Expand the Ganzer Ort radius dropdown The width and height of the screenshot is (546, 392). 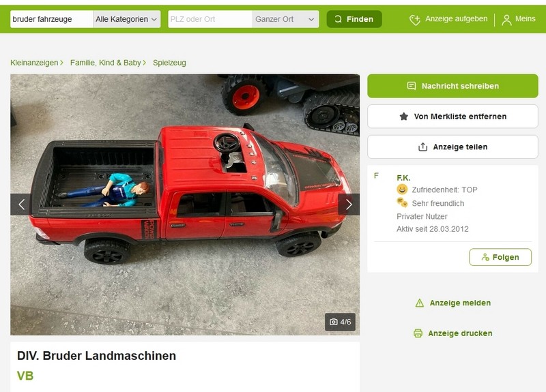point(285,19)
